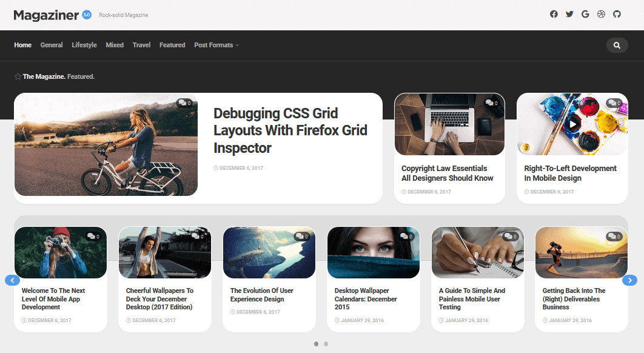Screen dimensions: 644x353
Task: Select the second carousel pagination dot
Action: pos(326,343)
